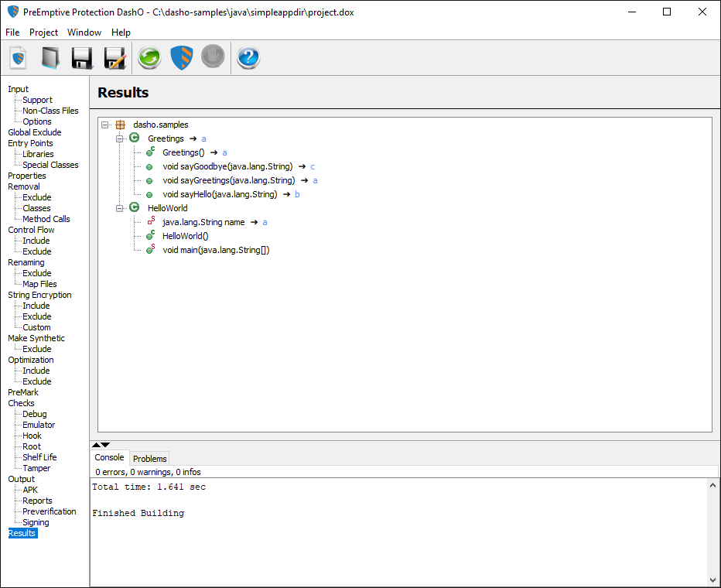
Task: Switch to the Problems tab
Action: (150, 458)
